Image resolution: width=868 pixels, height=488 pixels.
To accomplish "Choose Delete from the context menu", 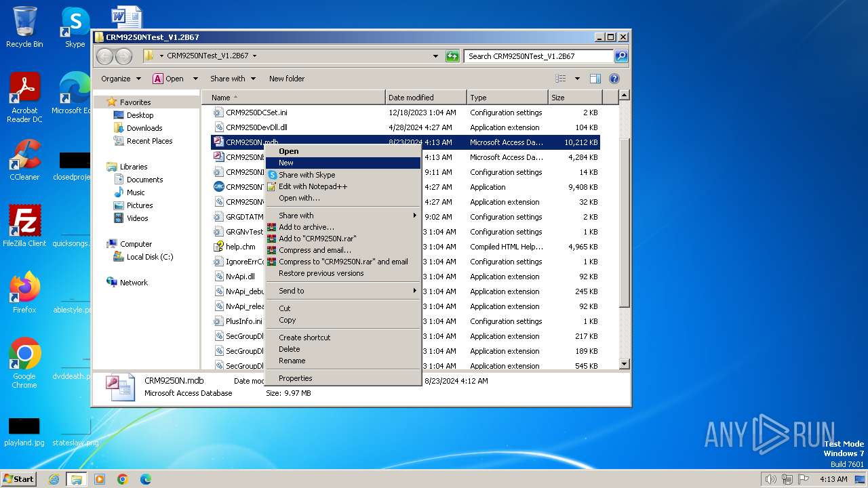I will click(343, 349).
